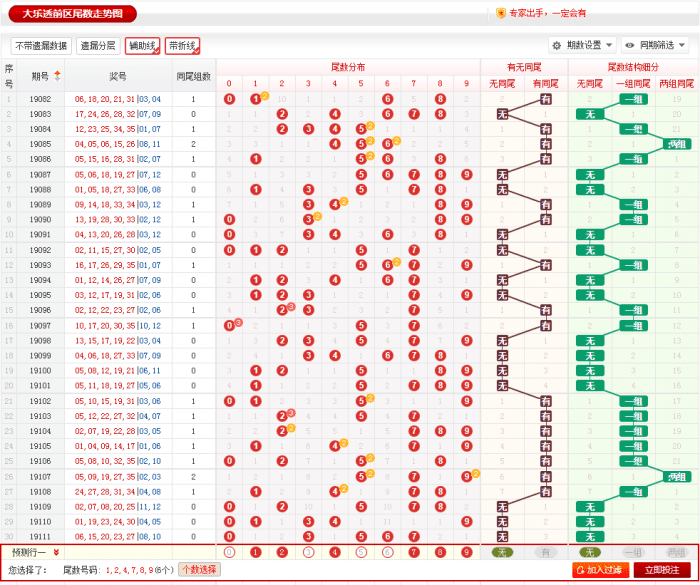Click the 期号 sort arrow icon
Screen dimensions: 700x585
tap(57, 75)
